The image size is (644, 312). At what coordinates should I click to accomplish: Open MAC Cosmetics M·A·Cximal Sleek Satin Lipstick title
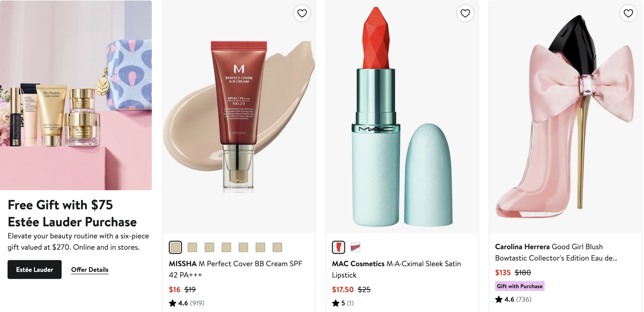pyautogui.click(x=396, y=269)
